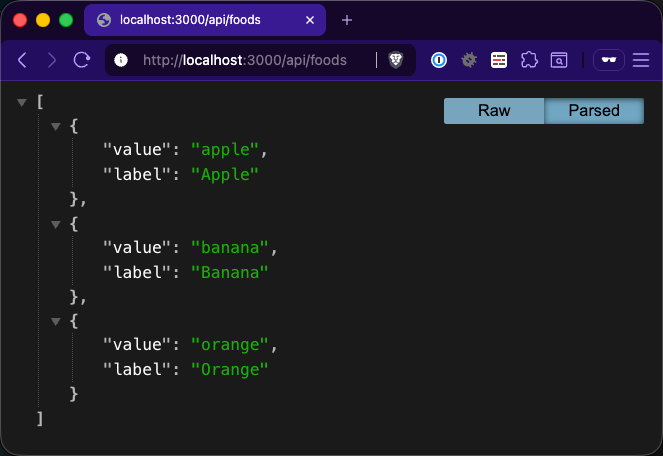This screenshot has height=456, width=663.
Task: Click the gear-shaped extension icon
Action: click(x=468, y=60)
